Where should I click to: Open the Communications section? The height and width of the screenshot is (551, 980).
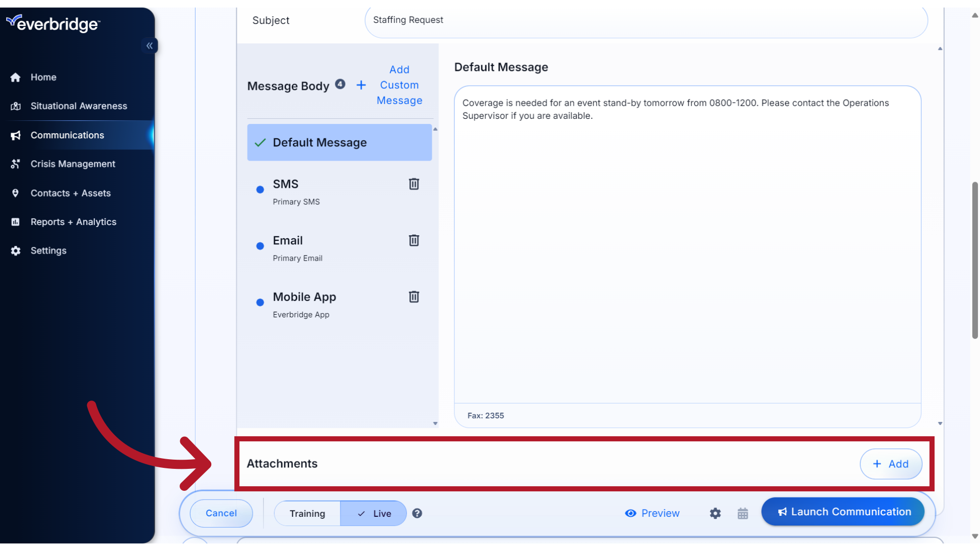click(x=67, y=135)
